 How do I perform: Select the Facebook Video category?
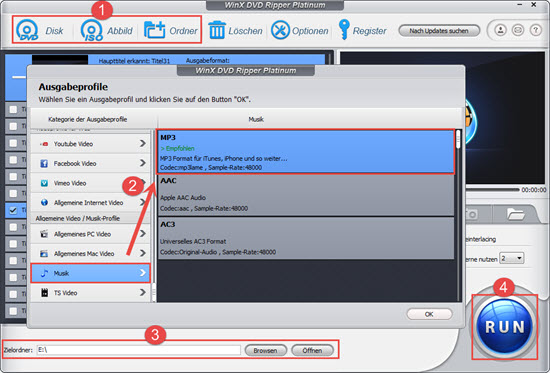(90, 164)
